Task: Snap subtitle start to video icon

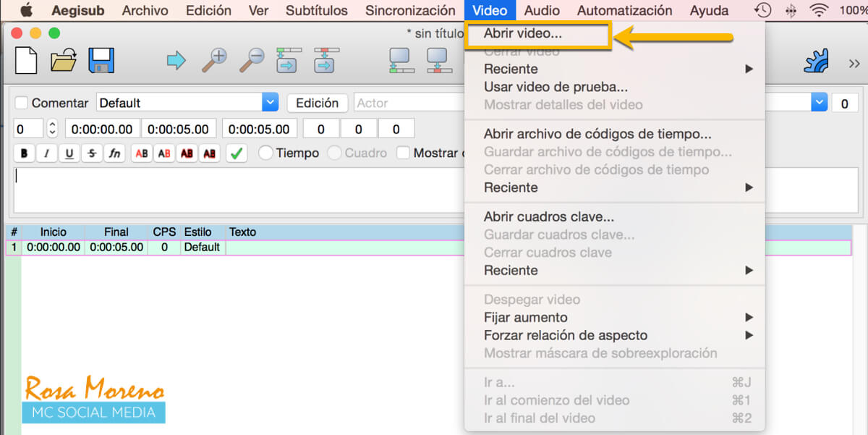Action: click(401, 60)
